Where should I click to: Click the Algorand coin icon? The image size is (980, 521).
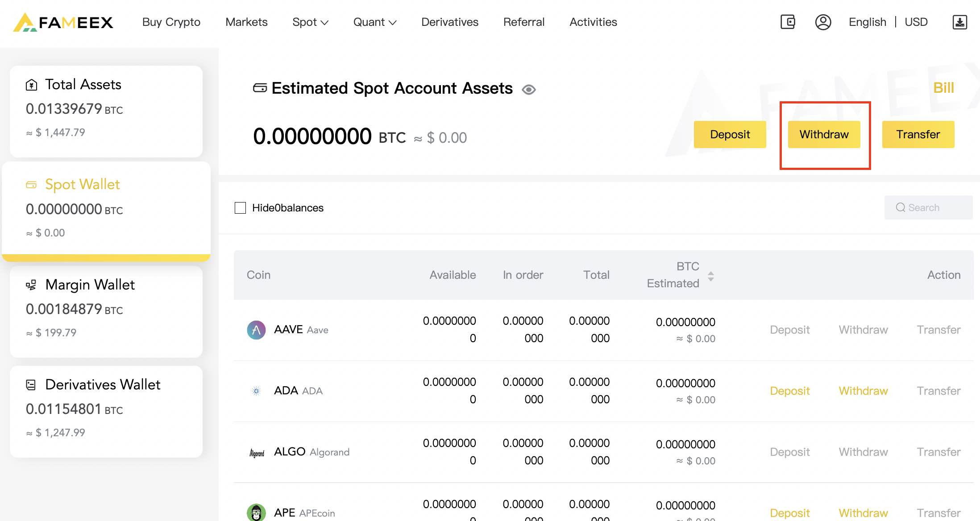coord(257,453)
